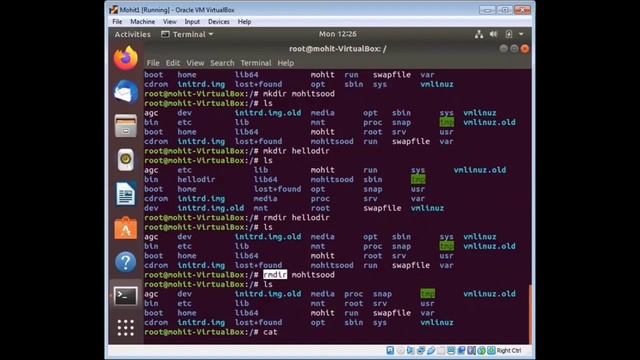Viewport: 640px width, 360px height.
Task: Open the VirtualBox View menu
Action: (170, 22)
